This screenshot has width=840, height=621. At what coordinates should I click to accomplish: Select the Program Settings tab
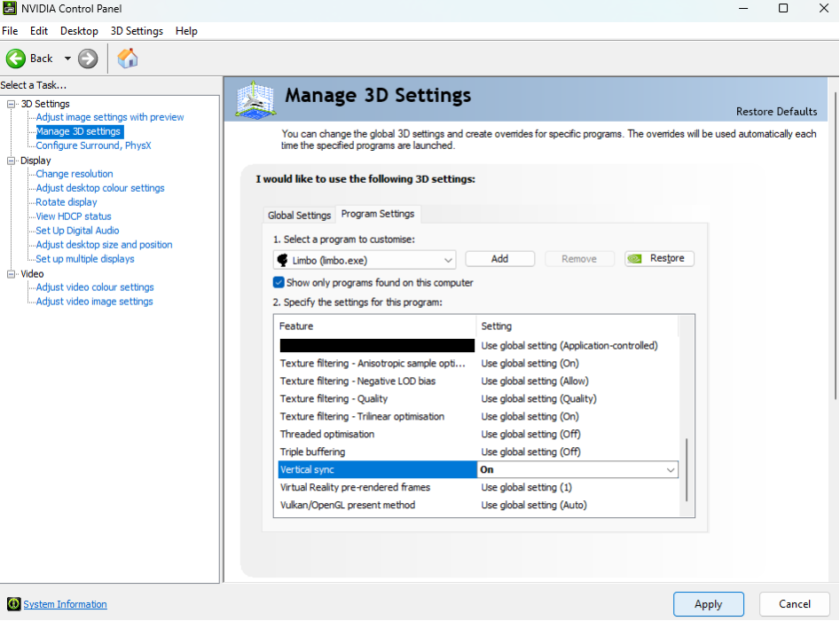(378, 214)
